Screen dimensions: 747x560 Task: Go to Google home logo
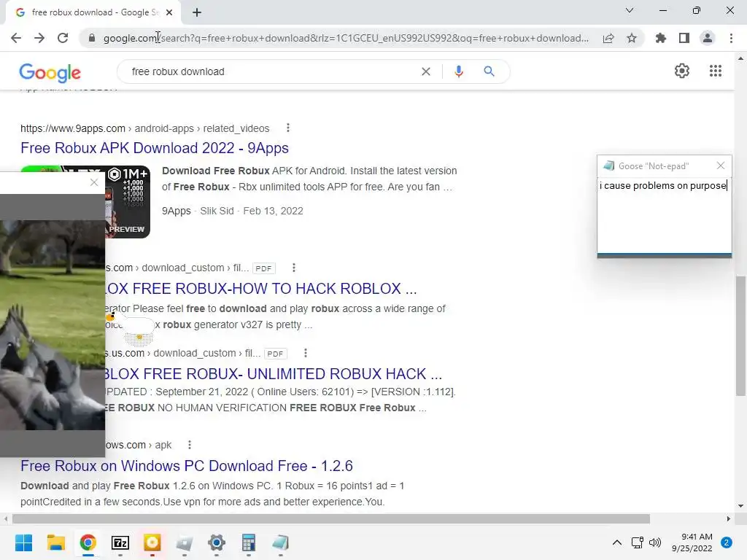[50, 72]
